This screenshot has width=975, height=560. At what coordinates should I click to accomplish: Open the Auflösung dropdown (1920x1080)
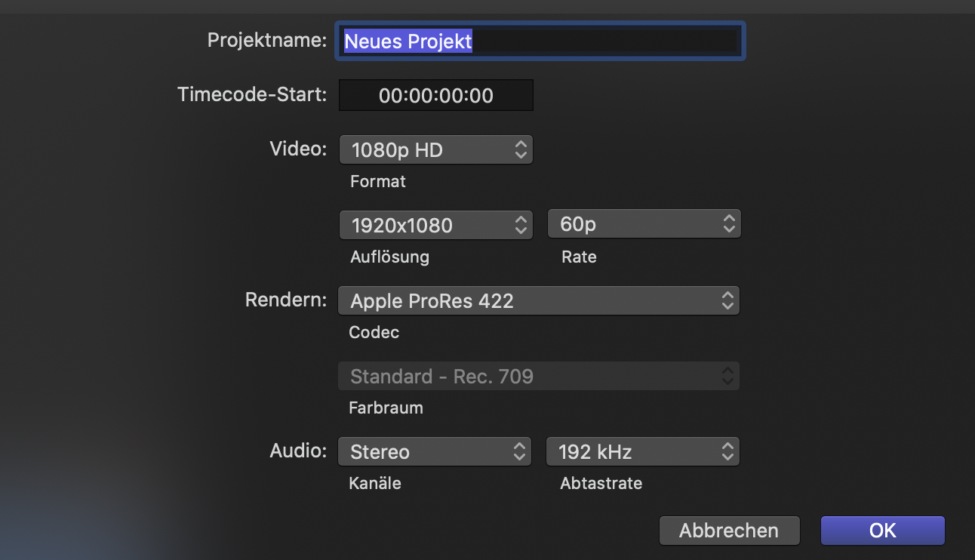point(436,225)
